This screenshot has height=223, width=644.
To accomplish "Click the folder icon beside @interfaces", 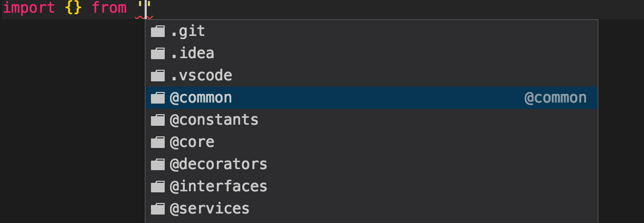I will (158, 187).
